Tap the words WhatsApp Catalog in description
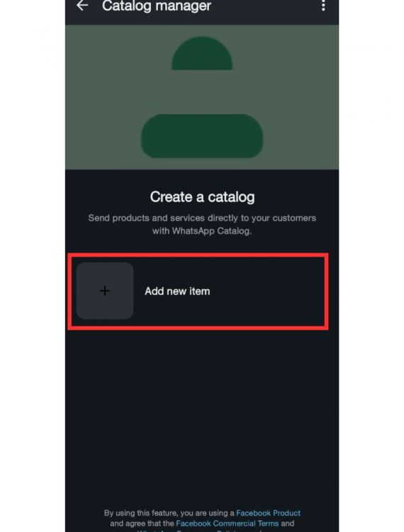 [x=211, y=231]
